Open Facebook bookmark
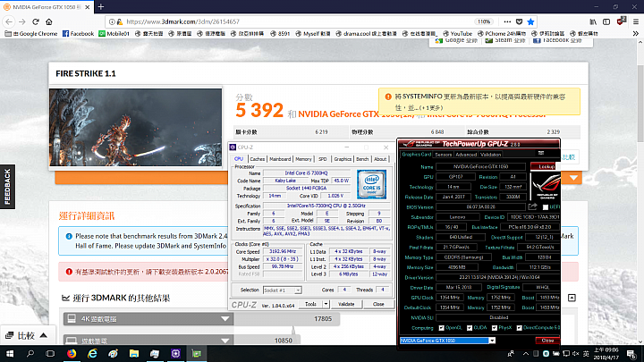Viewport: 644px width, 362px height. pyautogui.click(x=78, y=34)
